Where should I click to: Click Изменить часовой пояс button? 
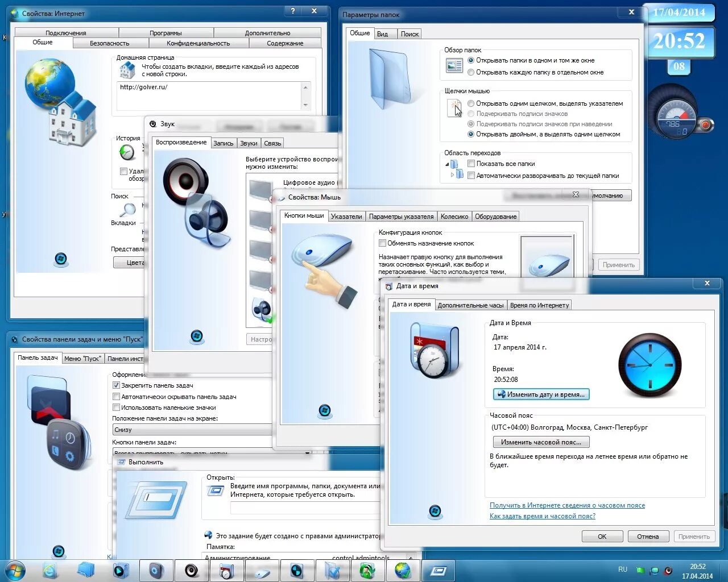[x=541, y=442]
